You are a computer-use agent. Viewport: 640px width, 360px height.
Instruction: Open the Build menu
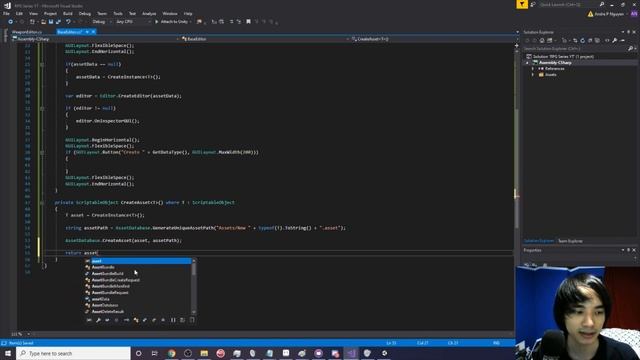pyautogui.click(x=68, y=13)
